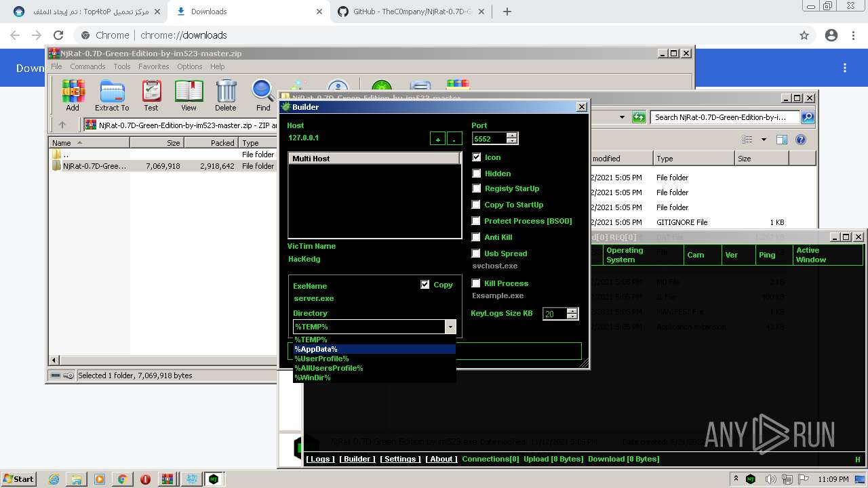Uncheck the Copy checkbox next to ExeName
This screenshot has width=868, height=488.
point(425,285)
